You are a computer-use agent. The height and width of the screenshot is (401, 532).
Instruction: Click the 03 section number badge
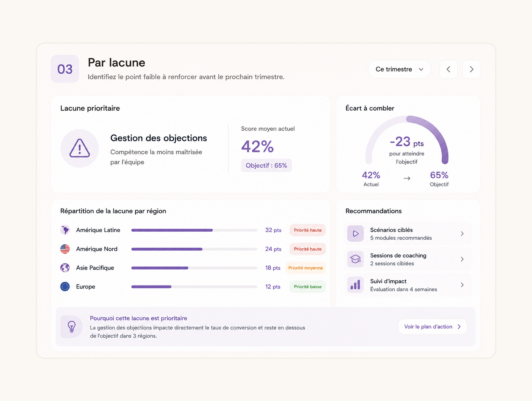coord(65,69)
